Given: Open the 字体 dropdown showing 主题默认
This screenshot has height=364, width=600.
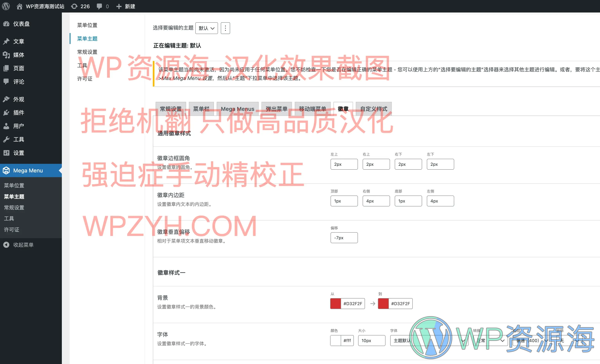Looking at the screenshot, I should (x=429, y=341).
